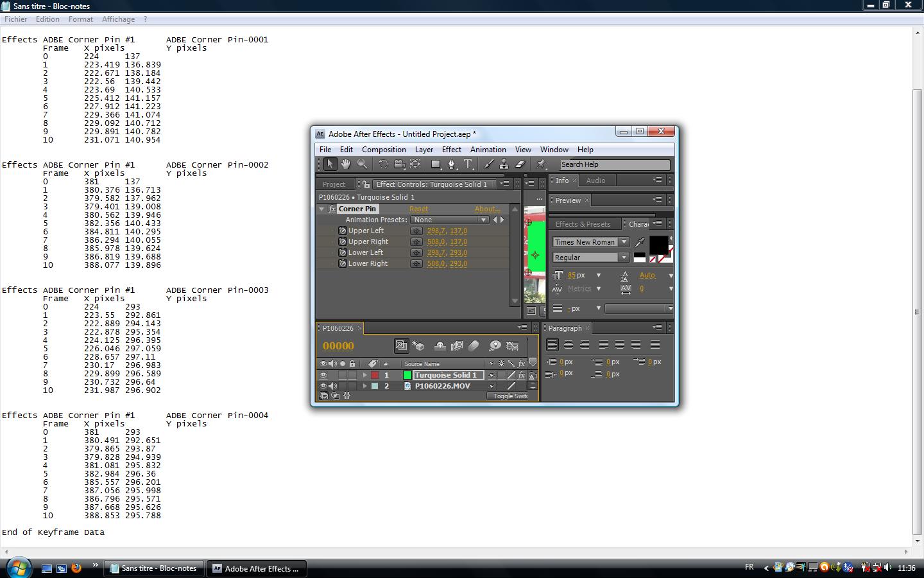Select the Zoom magnifier tool

click(363, 164)
